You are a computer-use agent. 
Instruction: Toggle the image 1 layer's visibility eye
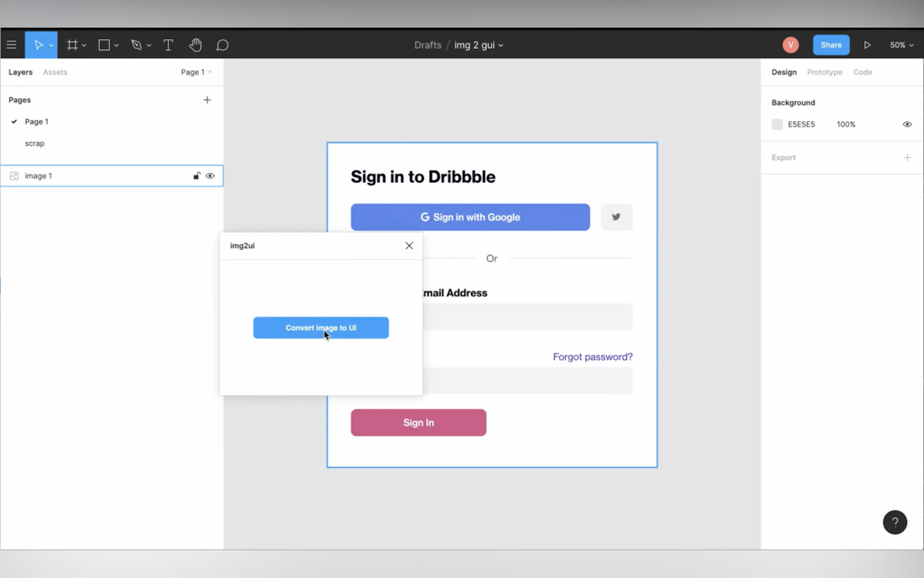(x=210, y=176)
